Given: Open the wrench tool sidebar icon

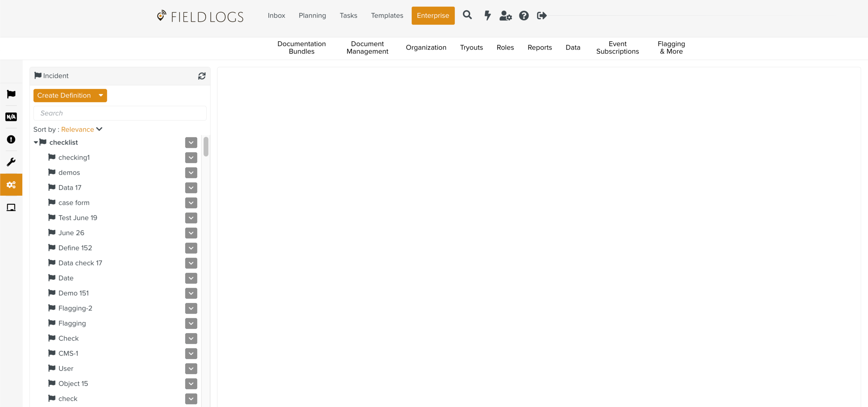Looking at the screenshot, I should click(x=11, y=162).
